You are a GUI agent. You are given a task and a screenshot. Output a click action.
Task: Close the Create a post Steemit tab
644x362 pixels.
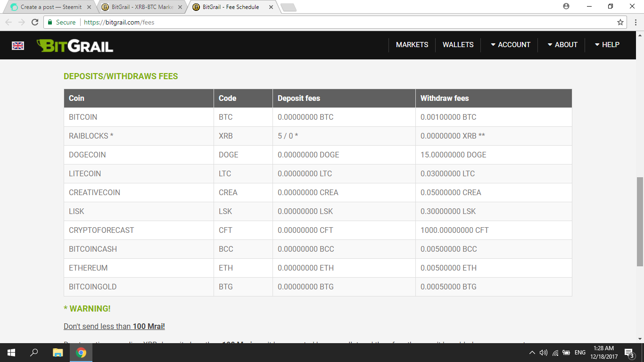tap(90, 7)
